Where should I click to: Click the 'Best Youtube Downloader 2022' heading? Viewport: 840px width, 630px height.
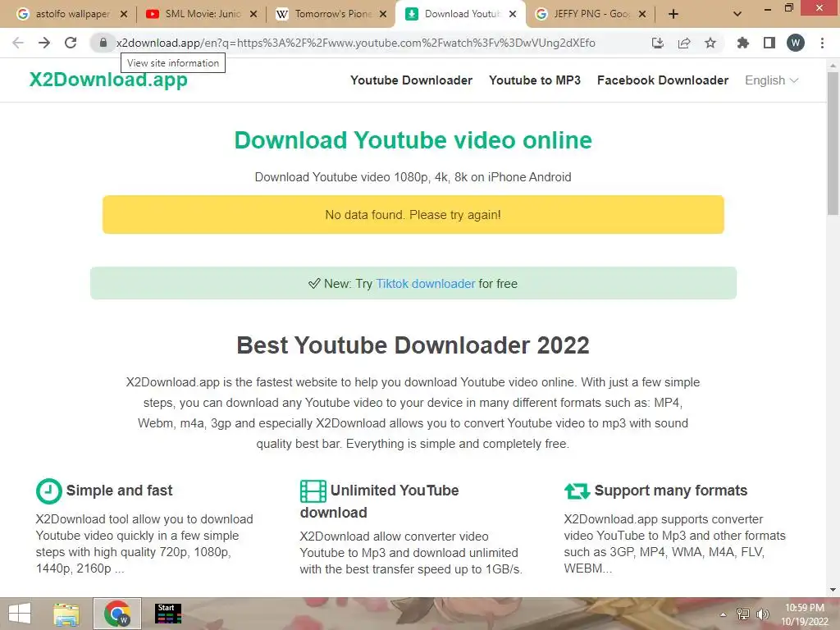click(413, 345)
